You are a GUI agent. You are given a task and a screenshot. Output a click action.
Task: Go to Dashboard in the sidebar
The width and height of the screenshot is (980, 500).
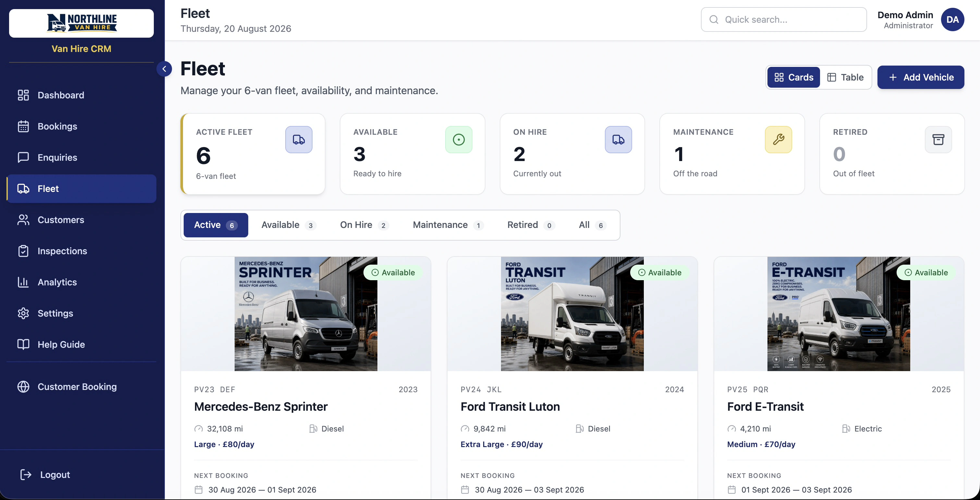point(81,95)
